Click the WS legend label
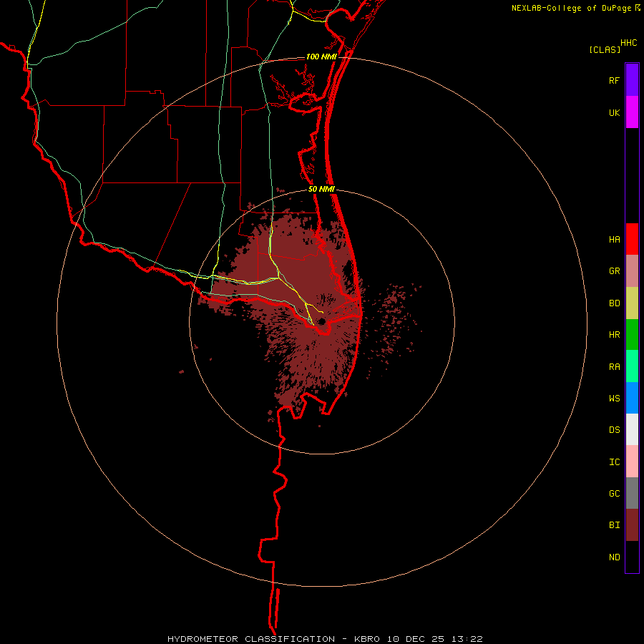644x644 pixels. point(614,399)
